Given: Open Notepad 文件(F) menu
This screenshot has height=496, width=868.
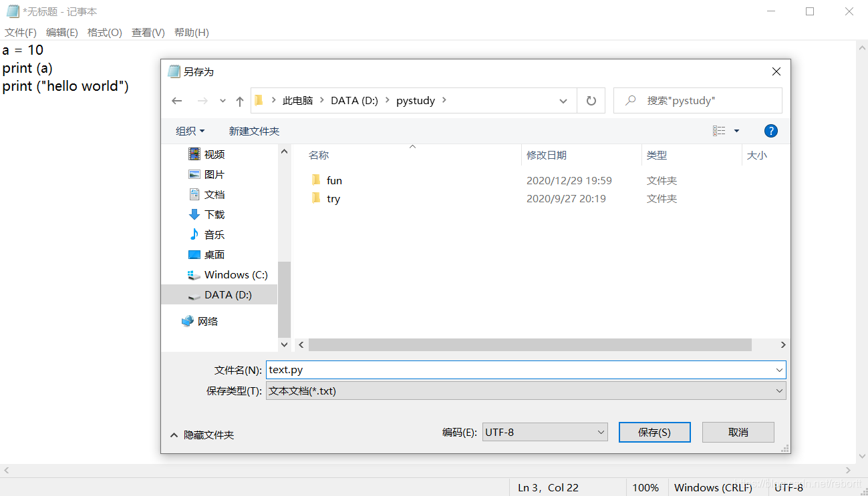Looking at the screenshot, I should pyautogui.click(x=21, y=32).
